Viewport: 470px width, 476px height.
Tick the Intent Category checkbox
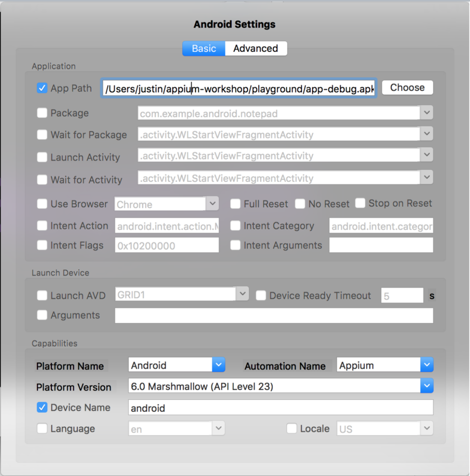[235, 225]
